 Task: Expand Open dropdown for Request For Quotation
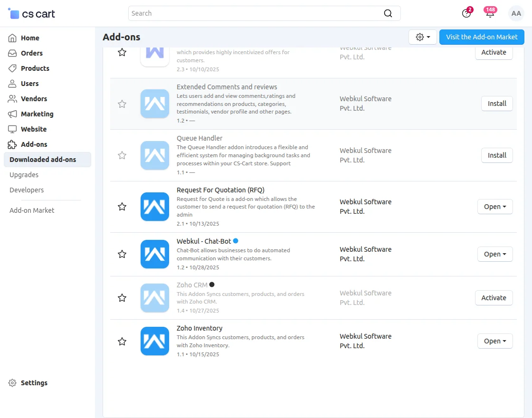click(x=495, y=207)
